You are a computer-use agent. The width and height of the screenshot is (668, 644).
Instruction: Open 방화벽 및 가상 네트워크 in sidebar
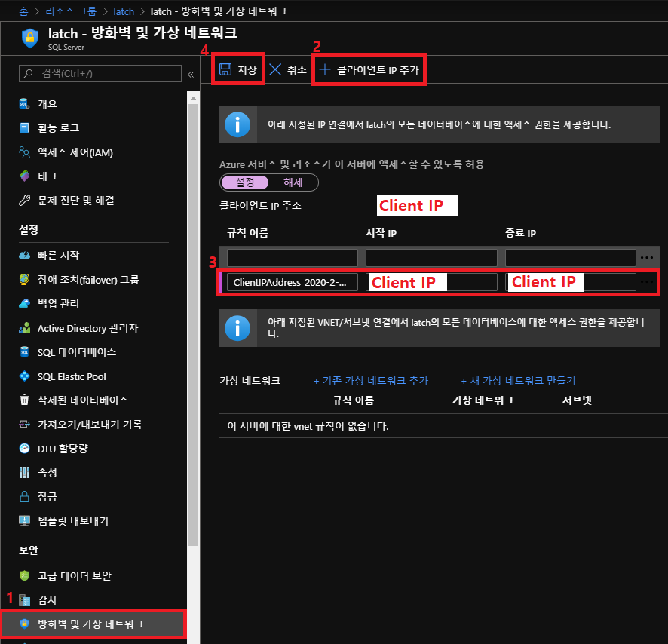tap(93, 624)
